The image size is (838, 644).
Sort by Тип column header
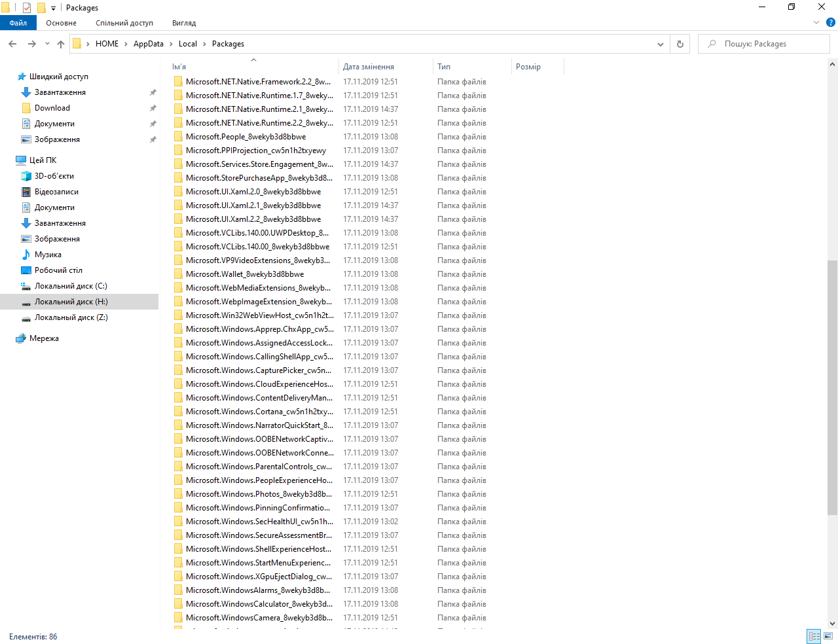tap(473, 66)
